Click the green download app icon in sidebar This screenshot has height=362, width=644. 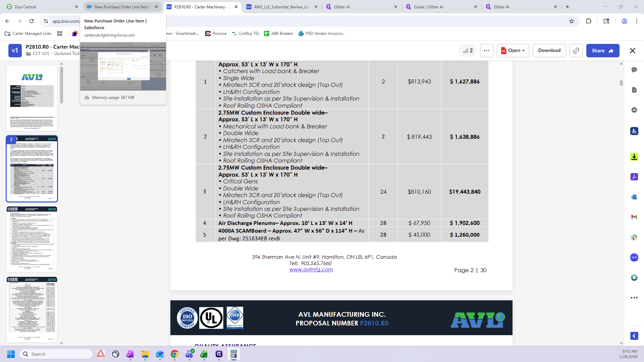(634, 157)
